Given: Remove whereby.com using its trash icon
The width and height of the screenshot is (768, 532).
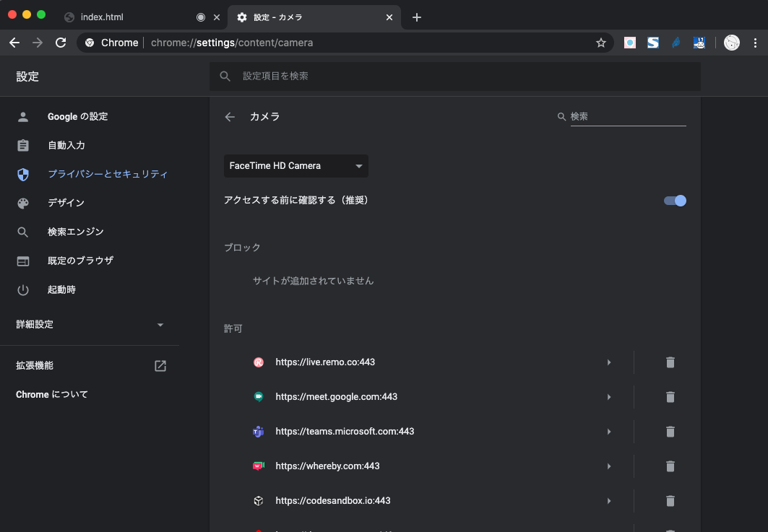Looking at the screenshot, I should 670,466.
